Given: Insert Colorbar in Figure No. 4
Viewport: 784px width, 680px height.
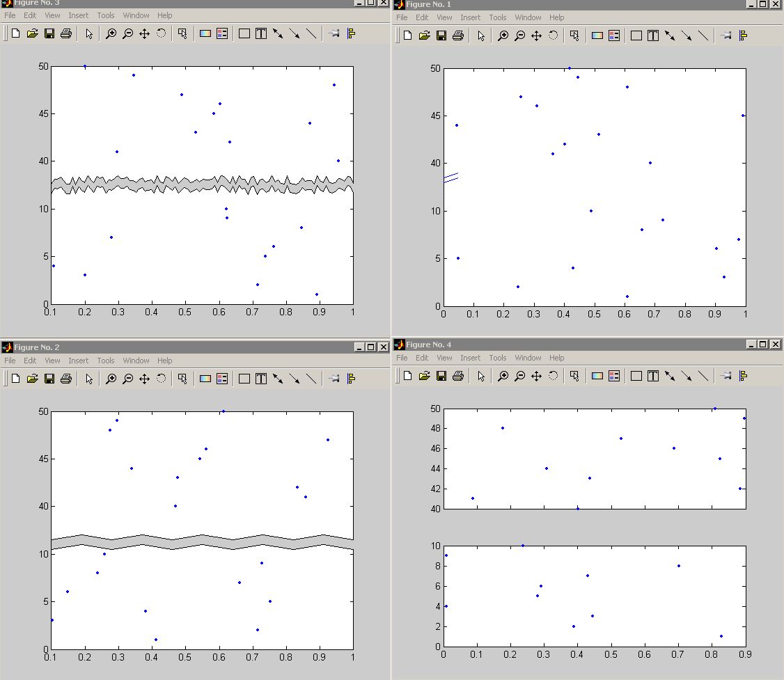Looking at the screenshot, I should pyautogui.click(x=597, y=376).
